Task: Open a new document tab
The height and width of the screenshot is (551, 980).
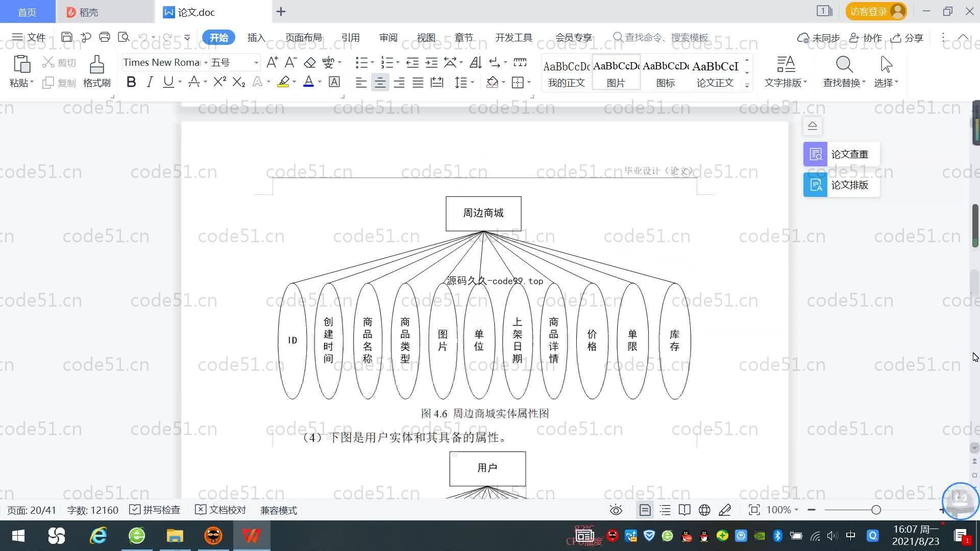Action: tap(281, 11)
